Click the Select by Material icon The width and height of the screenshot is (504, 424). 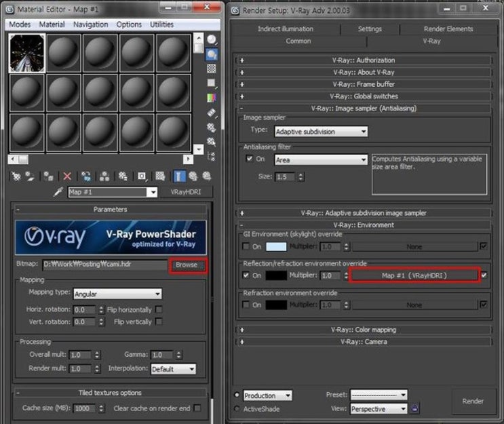pyautogui.click(x=212, y=141)
